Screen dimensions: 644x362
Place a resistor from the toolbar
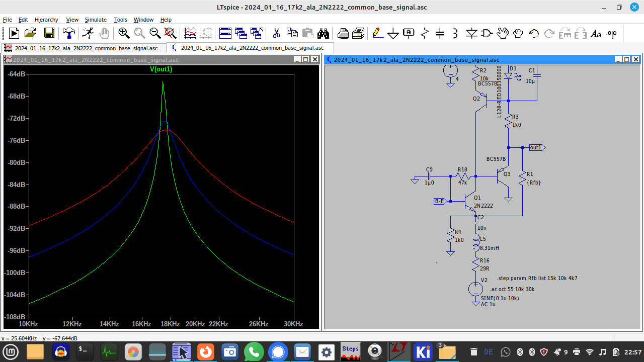(425, 33)
